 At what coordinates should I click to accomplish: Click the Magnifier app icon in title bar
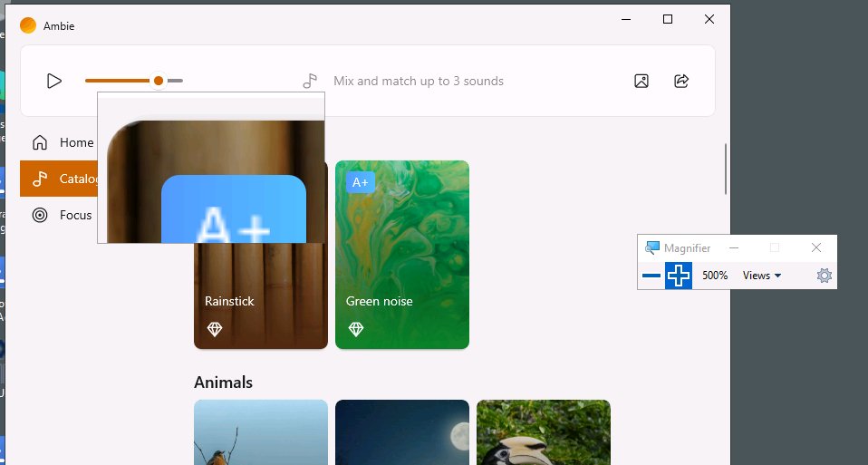(652, 247)
